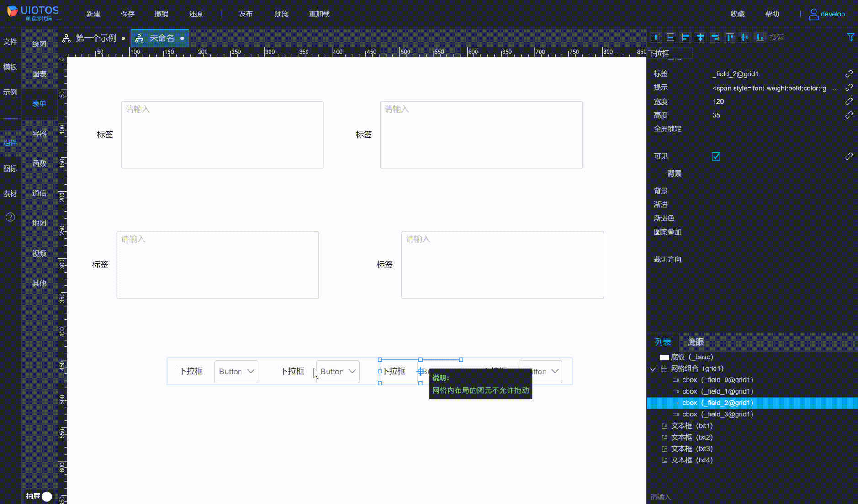Click the 宽度 value field showing 120

[718, 101]
